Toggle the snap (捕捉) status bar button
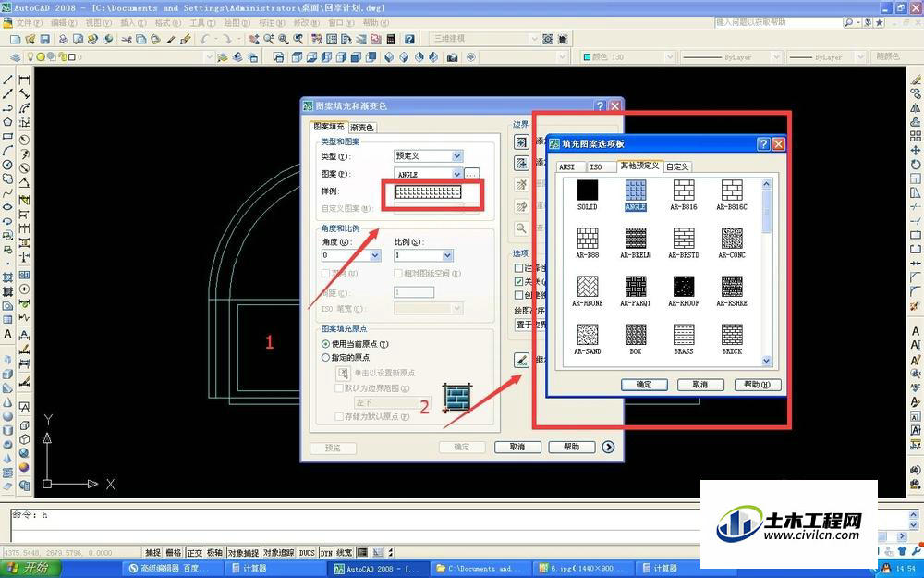This screenshot has height=578, width=924. pyautogui.click(x=152, y=553)
